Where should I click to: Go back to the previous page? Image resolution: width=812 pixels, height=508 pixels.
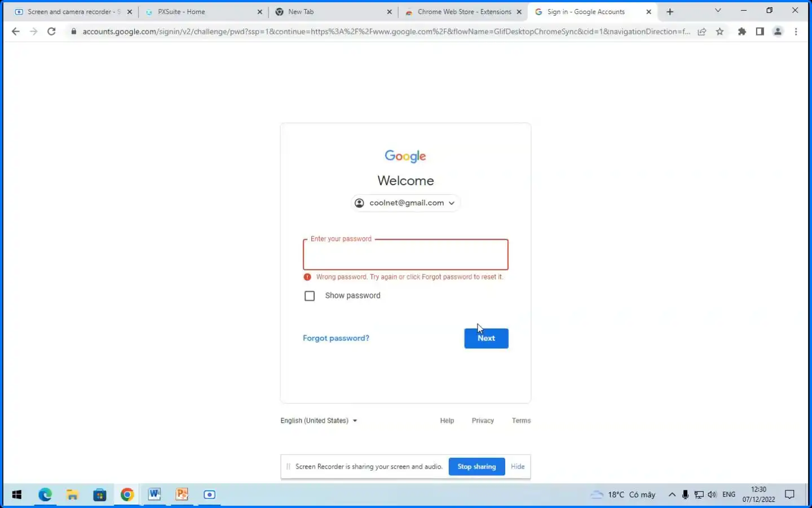(16, 32)
